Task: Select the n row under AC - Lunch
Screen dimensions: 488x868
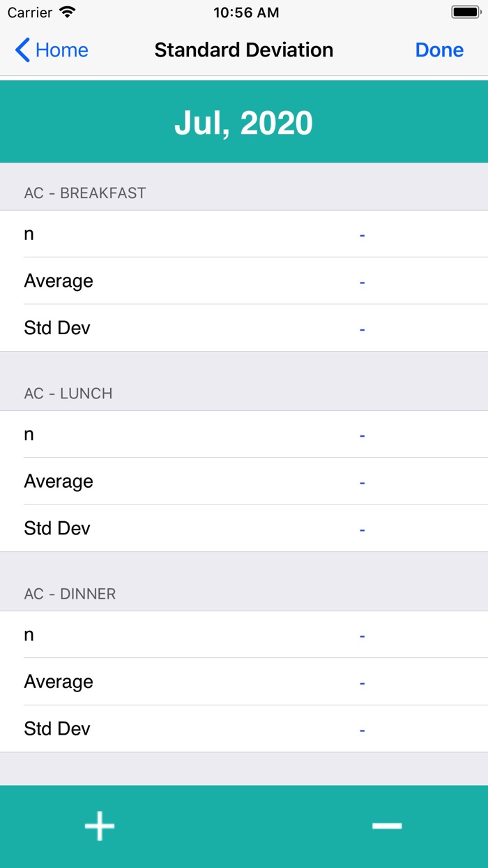Action: 244,435
